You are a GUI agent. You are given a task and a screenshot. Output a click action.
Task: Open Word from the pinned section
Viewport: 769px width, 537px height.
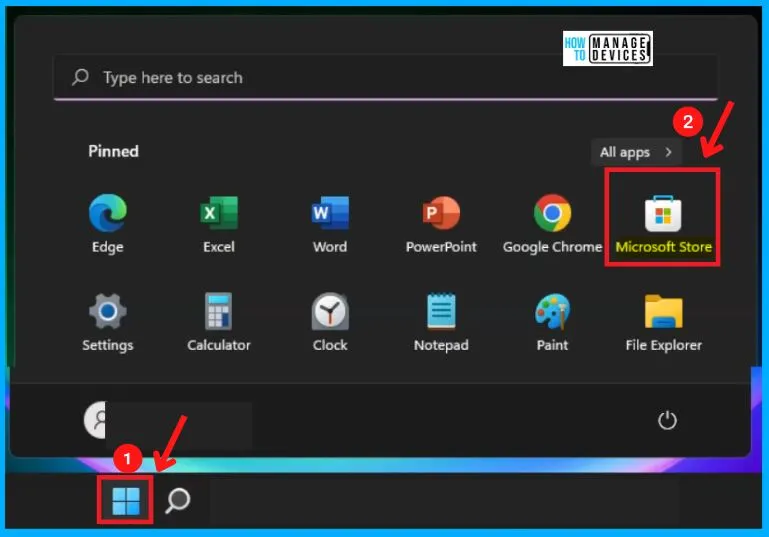[x=330, y=223]
